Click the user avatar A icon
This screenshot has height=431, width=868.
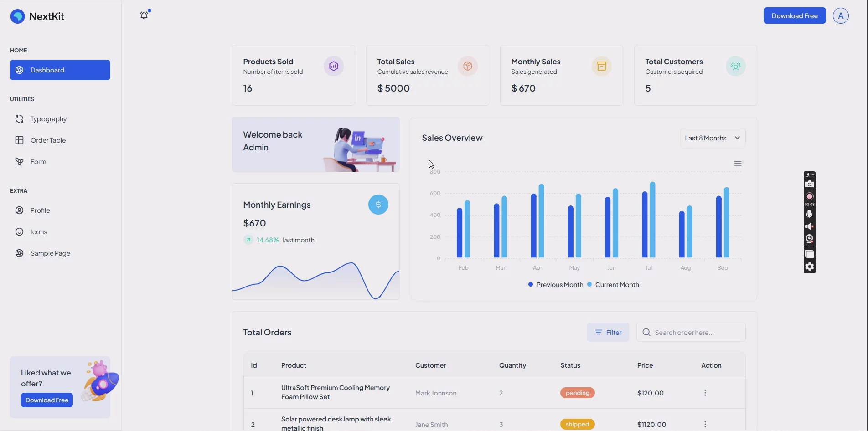840,16
